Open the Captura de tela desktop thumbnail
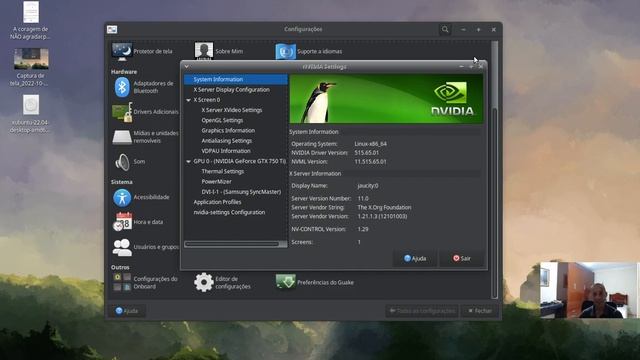Screen dimensions: 640x360 (31, 59)
